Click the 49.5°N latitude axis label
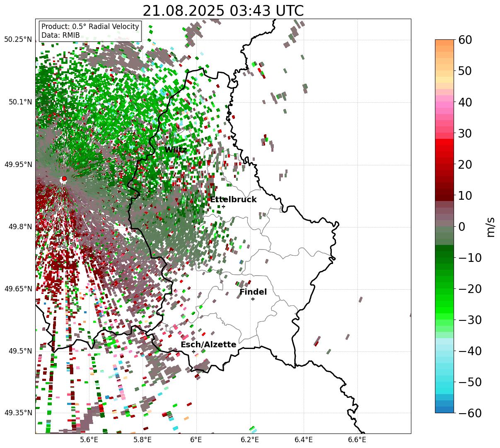500x448 pixels. (19, 351)
